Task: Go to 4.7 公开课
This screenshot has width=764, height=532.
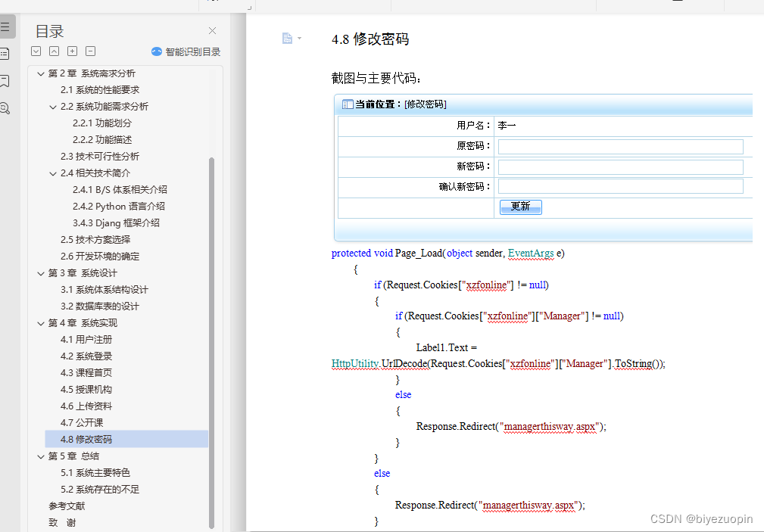Action: 82,423
